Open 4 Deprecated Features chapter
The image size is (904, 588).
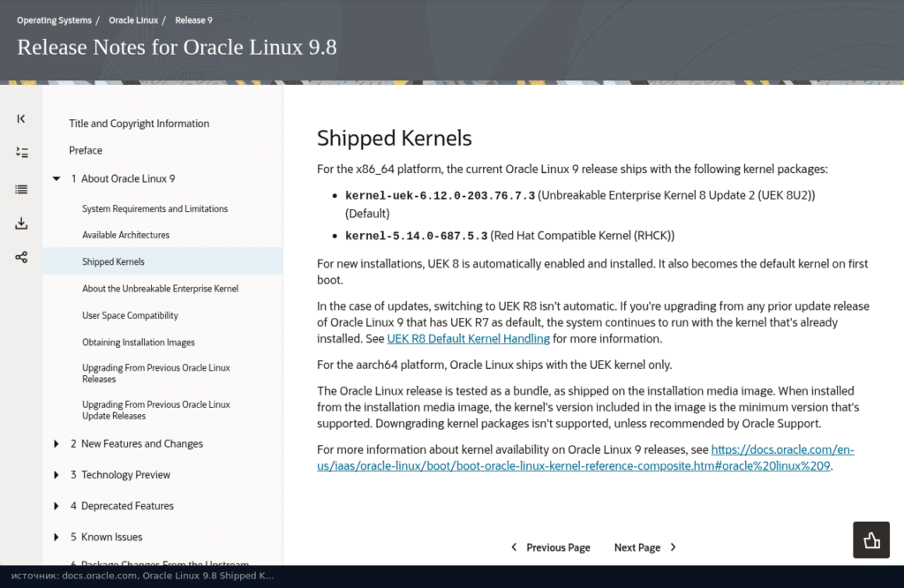pyautogui.click(x=122, y=506)
